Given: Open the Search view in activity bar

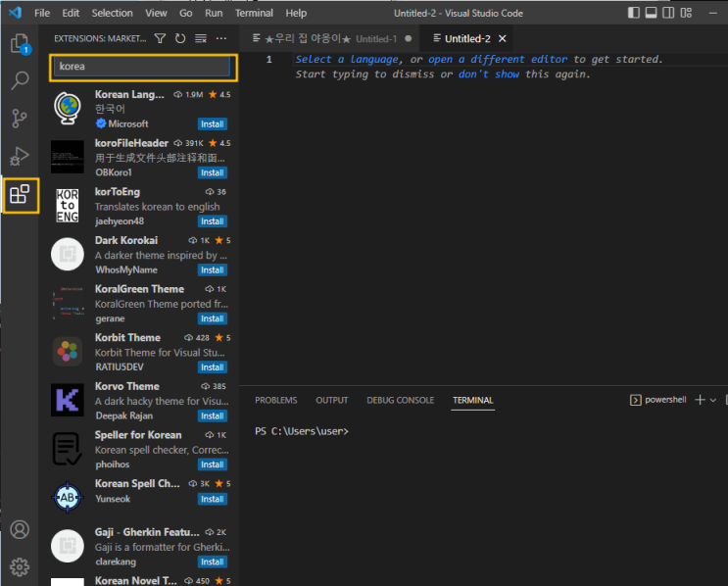Looking at the screenshot, I should click(x=20, y=80).
